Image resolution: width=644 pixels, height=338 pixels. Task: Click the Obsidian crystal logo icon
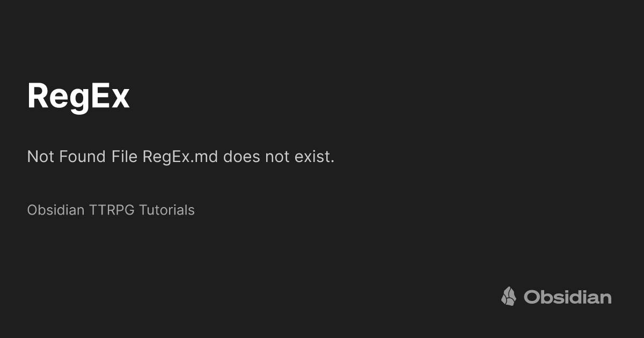coord(509,296)
